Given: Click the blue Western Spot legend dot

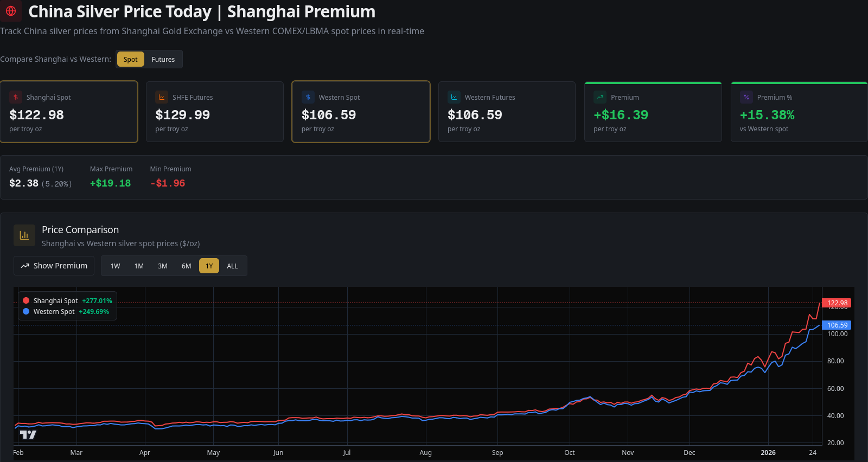Looking at the screenshot, I should click(x=26, y=311).
